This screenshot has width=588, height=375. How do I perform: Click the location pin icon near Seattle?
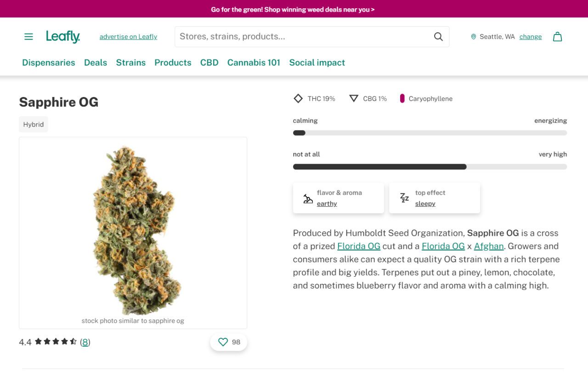[473, 36]
